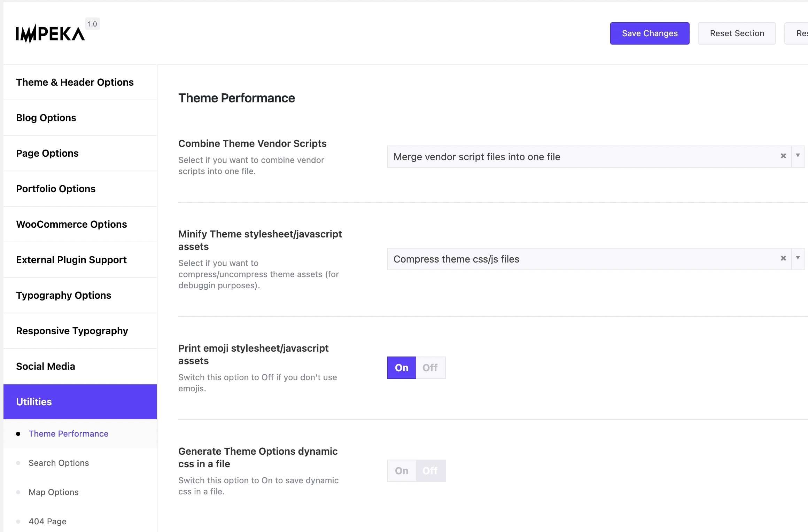Expand the Compress theme css/js files dropdown
The image size is (808, 532).
[798, 258]
